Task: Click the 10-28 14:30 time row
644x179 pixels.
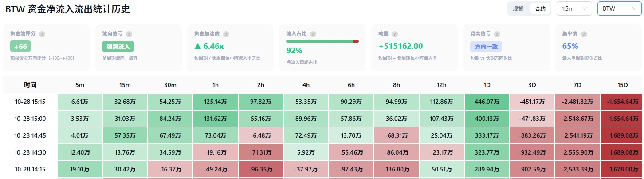Action: pyautogui.click(x=30, y=152)
